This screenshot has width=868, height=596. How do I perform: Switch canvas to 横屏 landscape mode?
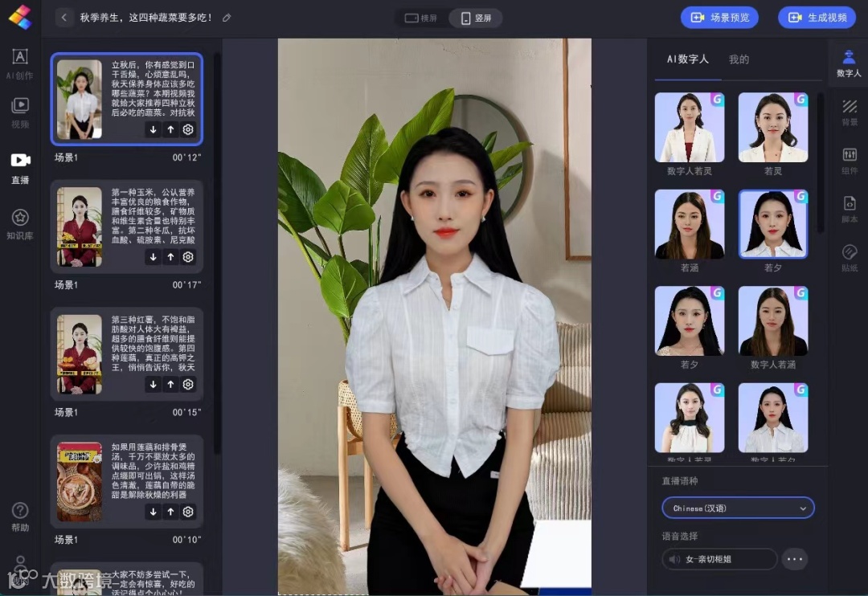[421, 18]
